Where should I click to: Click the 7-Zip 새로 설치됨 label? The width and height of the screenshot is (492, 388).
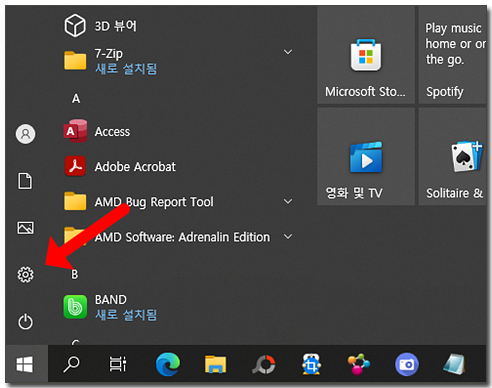pos(126,69)
